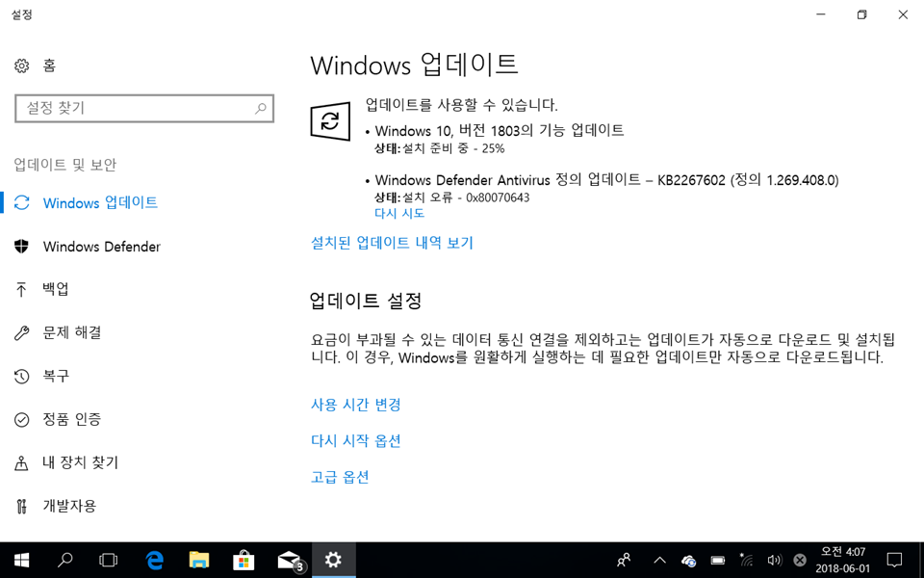Open 고급 옵션 link
Viewport: 924px width, 578px height.
pos(340,477)
